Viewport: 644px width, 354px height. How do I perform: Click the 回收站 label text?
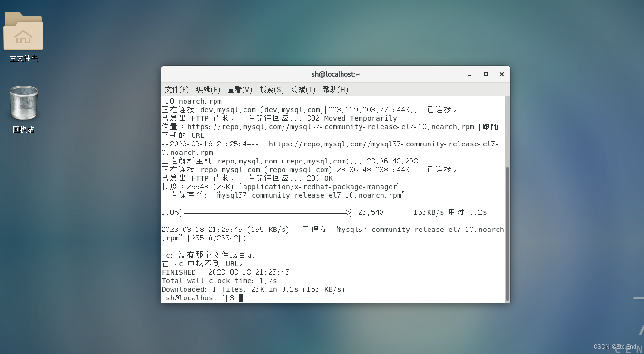(23, 130)
